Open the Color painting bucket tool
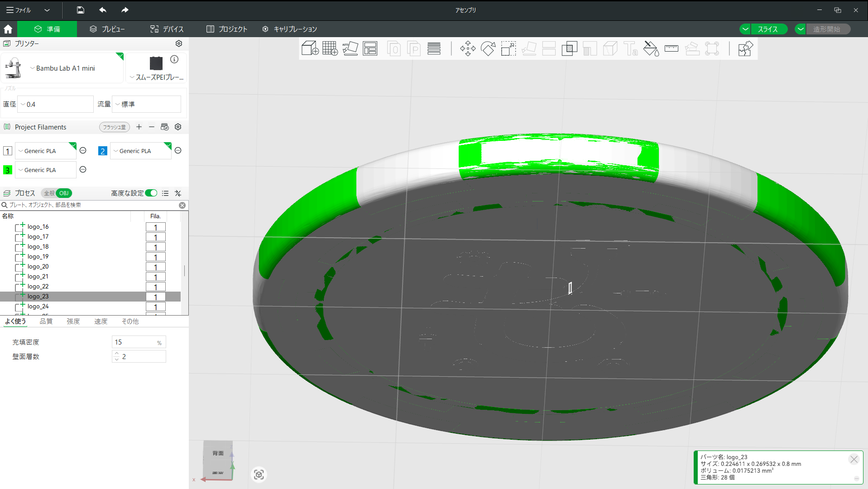The height and width of the screenshot is (489, 868). coord(651,48)
